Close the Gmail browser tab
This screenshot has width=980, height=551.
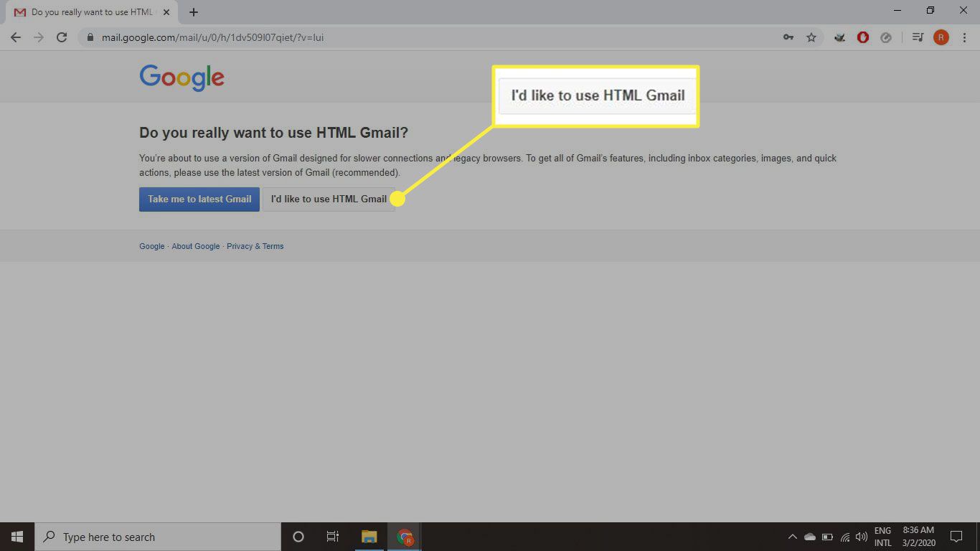pos(166,12)
